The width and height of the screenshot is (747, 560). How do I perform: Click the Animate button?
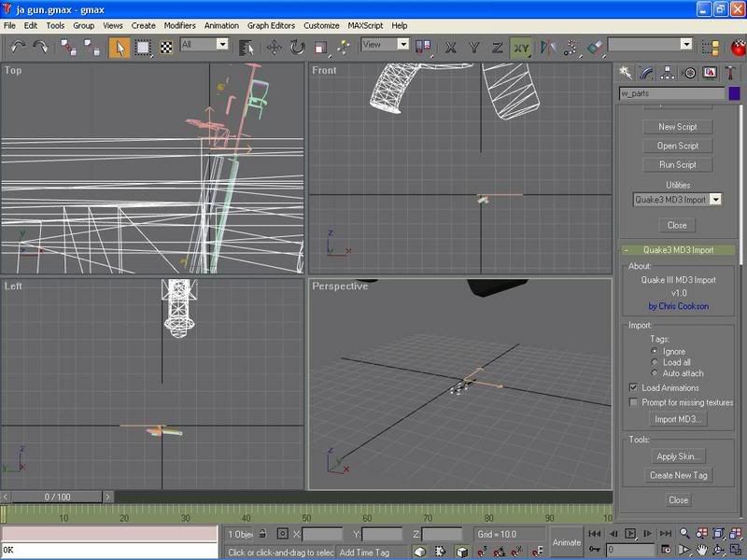(x=567, y=542)
